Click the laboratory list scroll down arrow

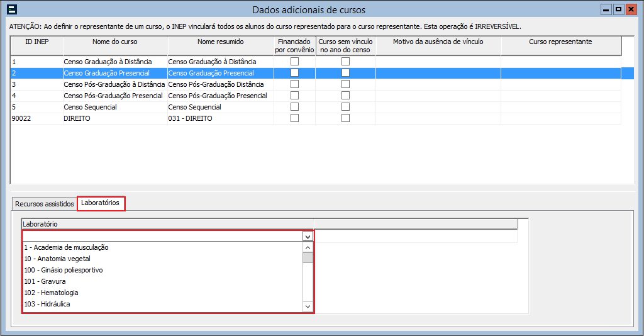pyautogui.click(x=308, y=306)
